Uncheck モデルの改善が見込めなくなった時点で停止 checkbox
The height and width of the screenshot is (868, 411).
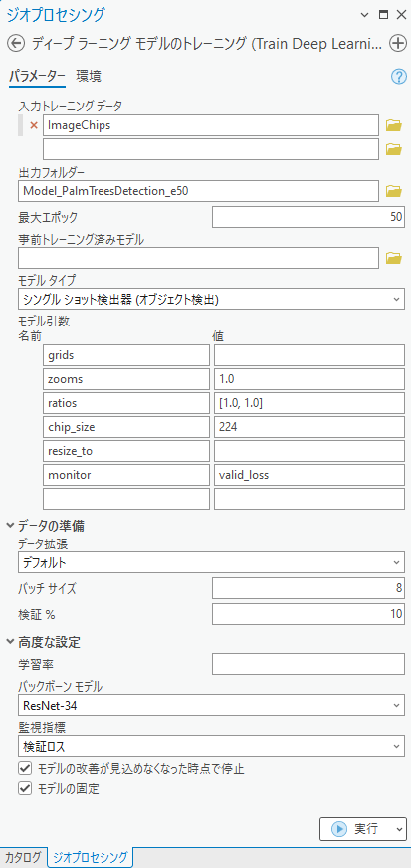point(24,768)
